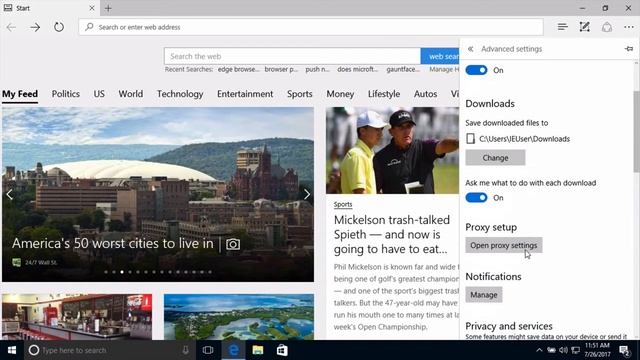Switch to Edge via its taskbar icon

coord(233,350)
